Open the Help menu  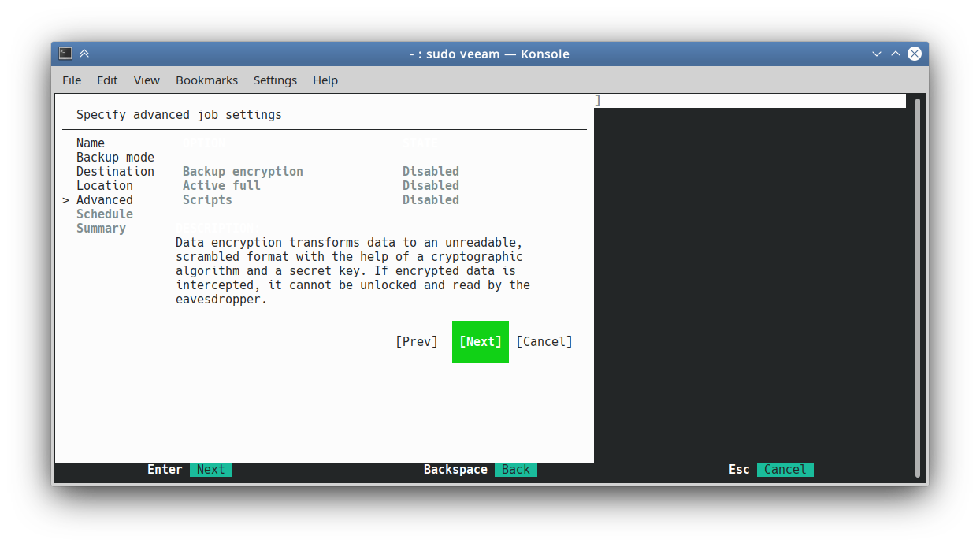[x=325, y=80]
